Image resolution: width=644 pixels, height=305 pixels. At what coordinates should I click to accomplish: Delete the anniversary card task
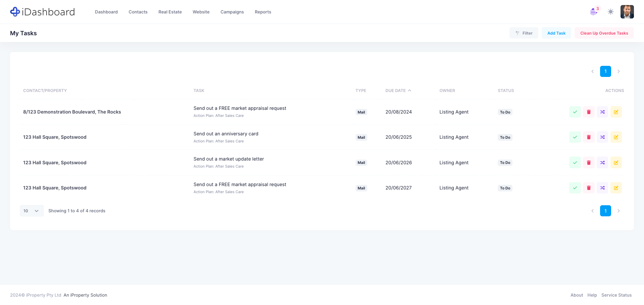(589, 137)
